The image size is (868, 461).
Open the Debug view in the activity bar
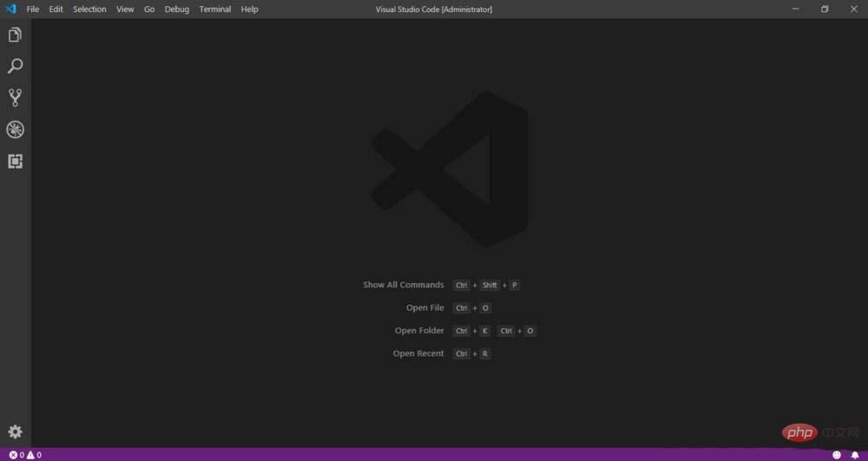click(x=15, y=129)
